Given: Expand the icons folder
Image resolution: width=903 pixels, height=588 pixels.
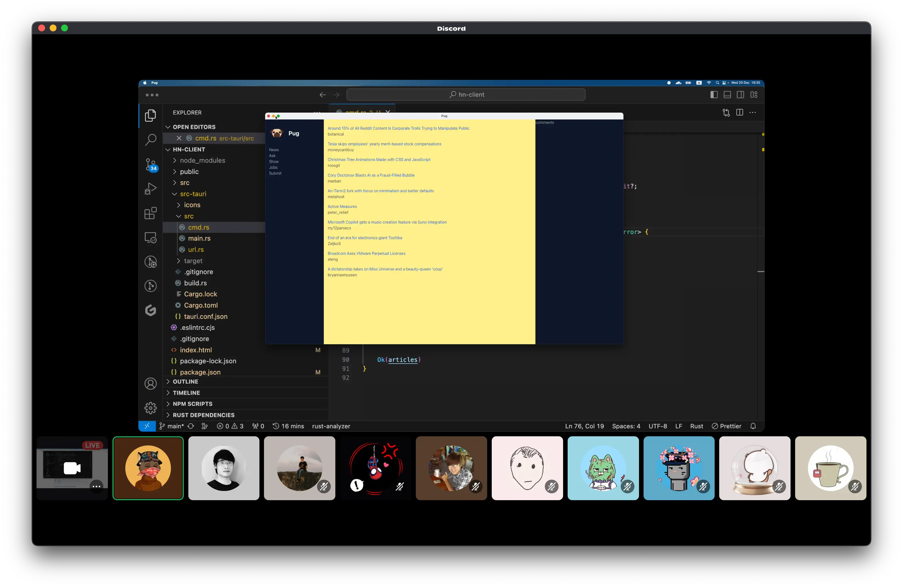Looking at the screenshot, I should point(192,205).
